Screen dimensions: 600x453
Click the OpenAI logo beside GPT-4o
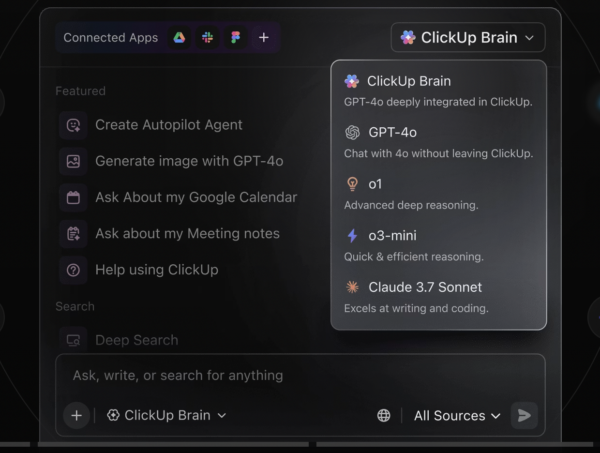[352, 132]
